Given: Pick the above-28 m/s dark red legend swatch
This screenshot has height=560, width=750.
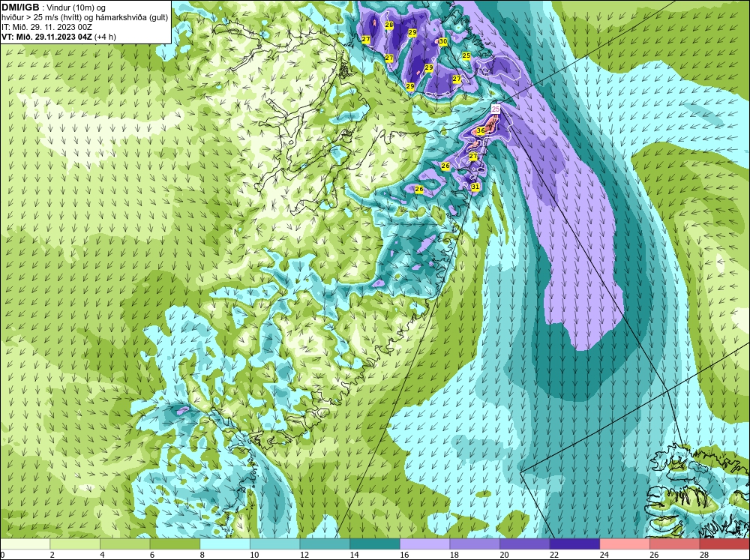Looking at the screenshot, I should click(724, 544).
